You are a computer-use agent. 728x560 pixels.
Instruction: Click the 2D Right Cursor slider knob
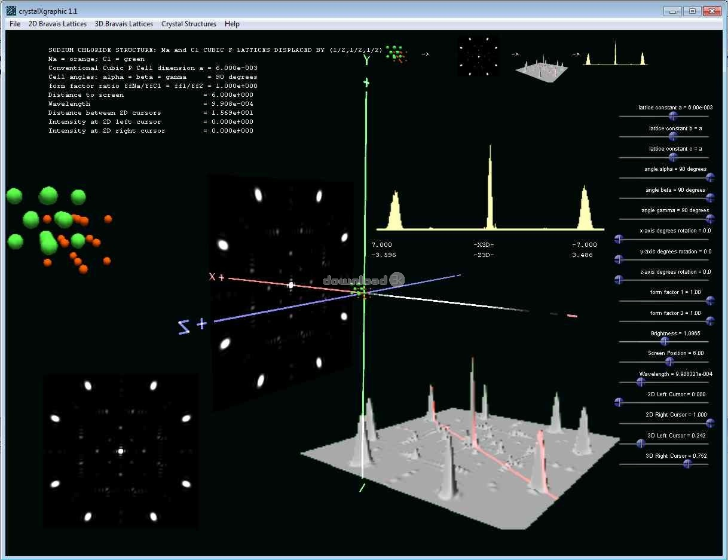710,423
